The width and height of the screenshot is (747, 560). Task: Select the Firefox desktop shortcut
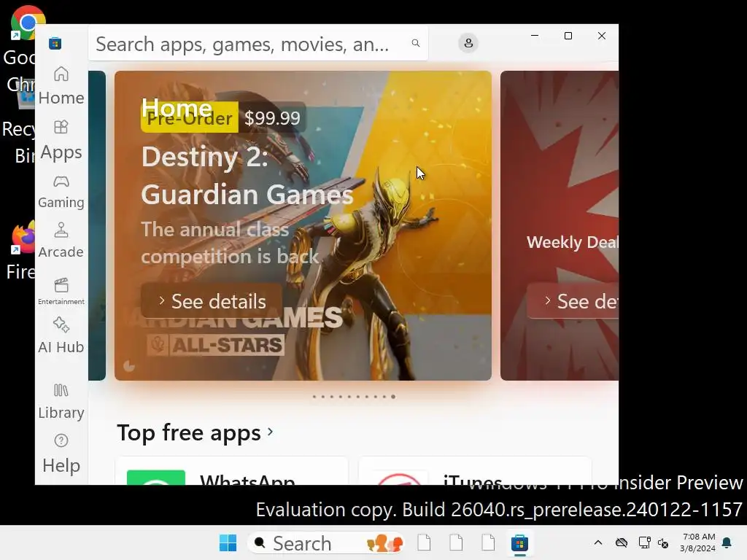[x=20, y=251]
